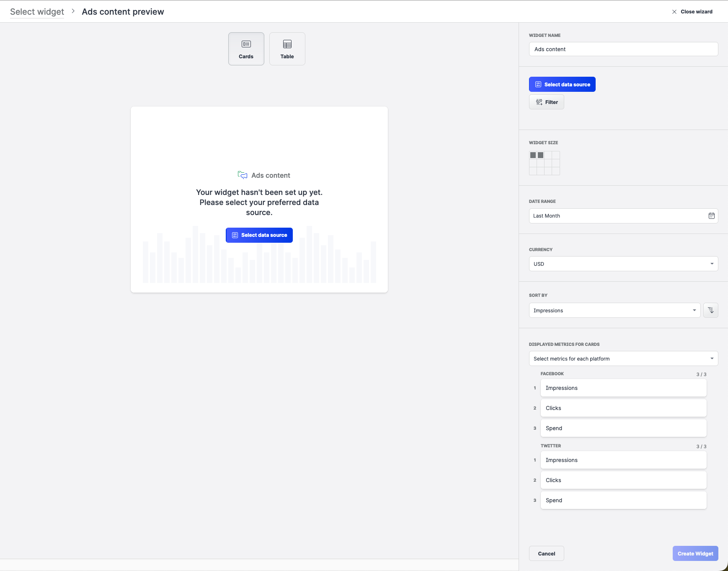Select the second widget size grid cell

[541, 155]
